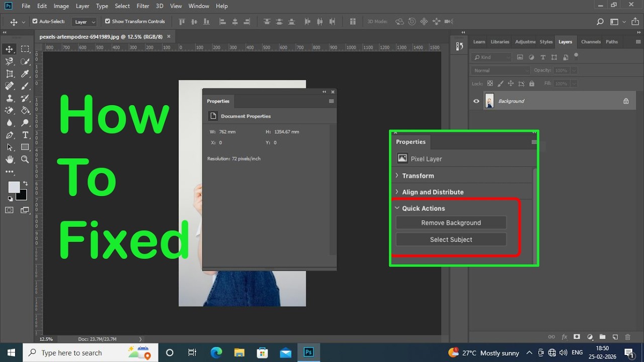644x362 pixels.
Task: Click the Path Selection tool
Action: pyautogui.click(x=10, y=147)
